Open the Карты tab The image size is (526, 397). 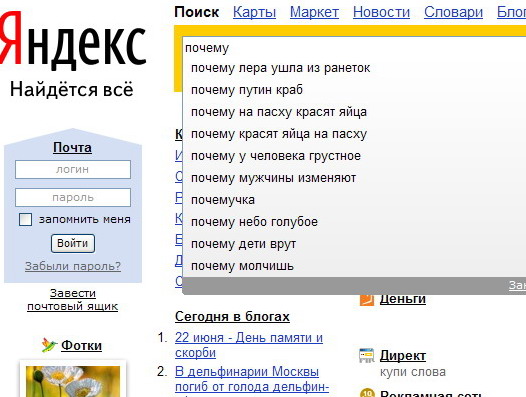coord(254,12)
